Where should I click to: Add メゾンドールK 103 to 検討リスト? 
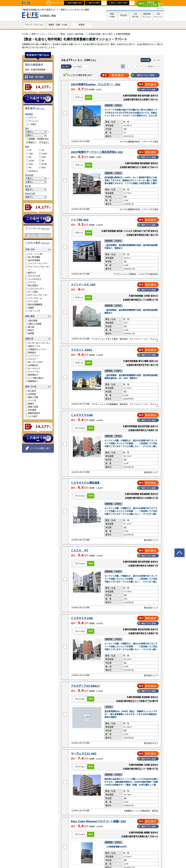tap(148, 290)
